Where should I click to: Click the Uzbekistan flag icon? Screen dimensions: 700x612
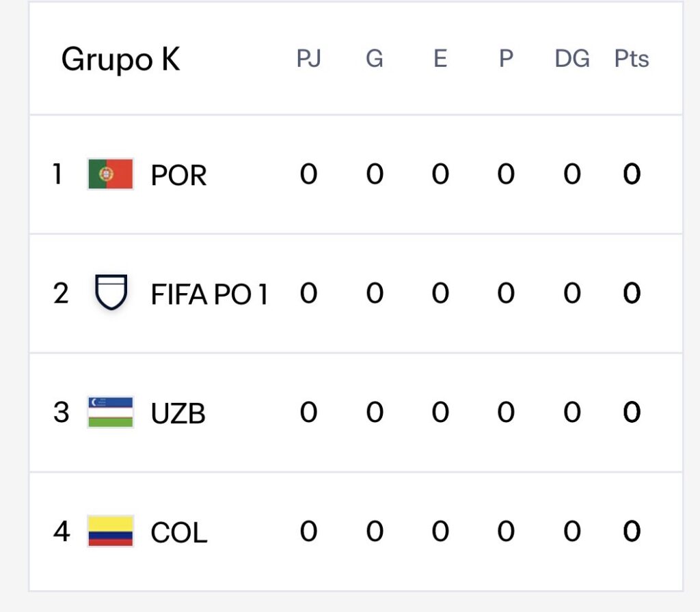click(x=111, y=412)
